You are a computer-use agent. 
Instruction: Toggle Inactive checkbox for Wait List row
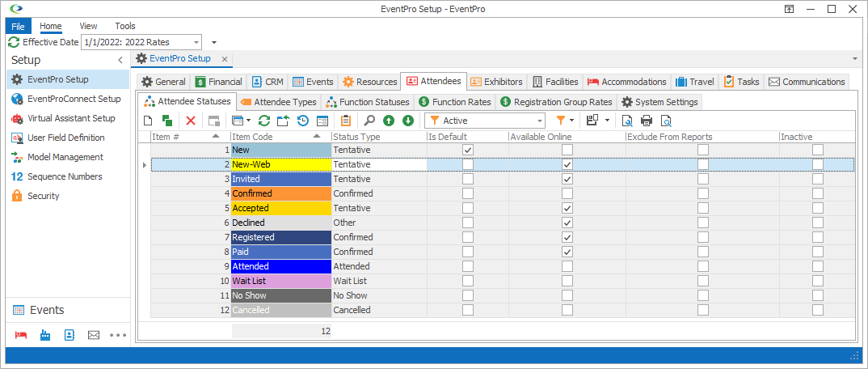click(818, 281)
